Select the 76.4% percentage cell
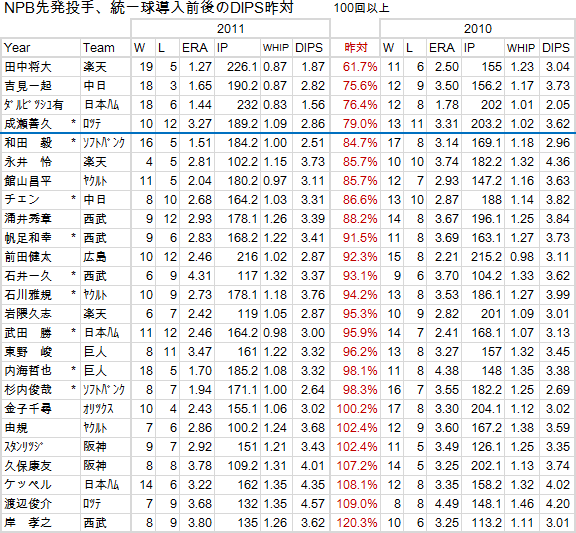 [355, 105]
